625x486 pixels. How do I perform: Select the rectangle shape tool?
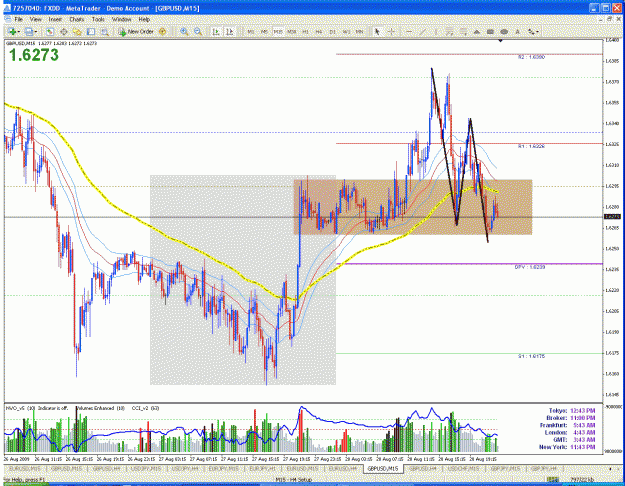click(490, 31)
